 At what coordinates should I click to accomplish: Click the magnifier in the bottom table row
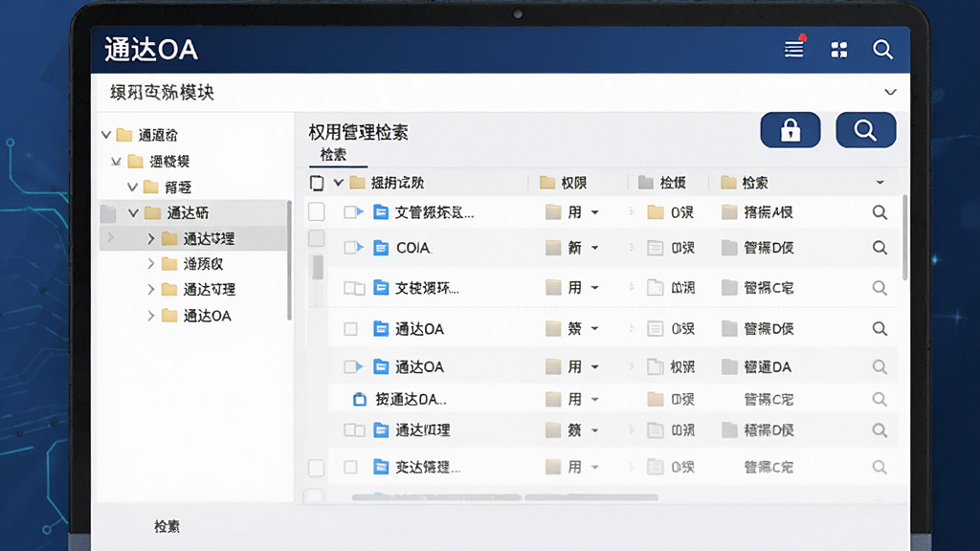click(x=880, y=467)
